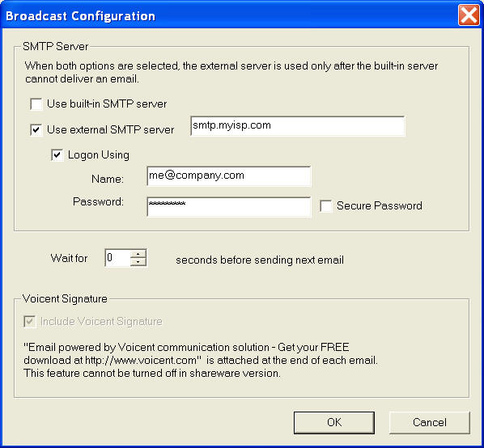
Task: Increase wait seconds with the up arrow
Action: [x=138, y=254]
